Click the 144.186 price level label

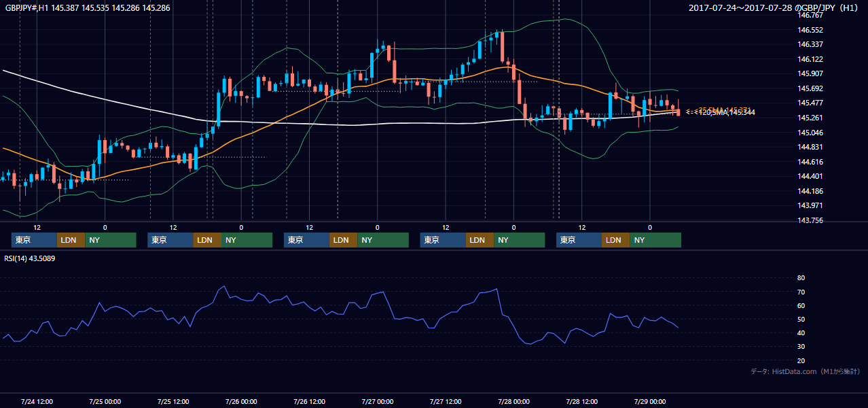tap(810, 191)
